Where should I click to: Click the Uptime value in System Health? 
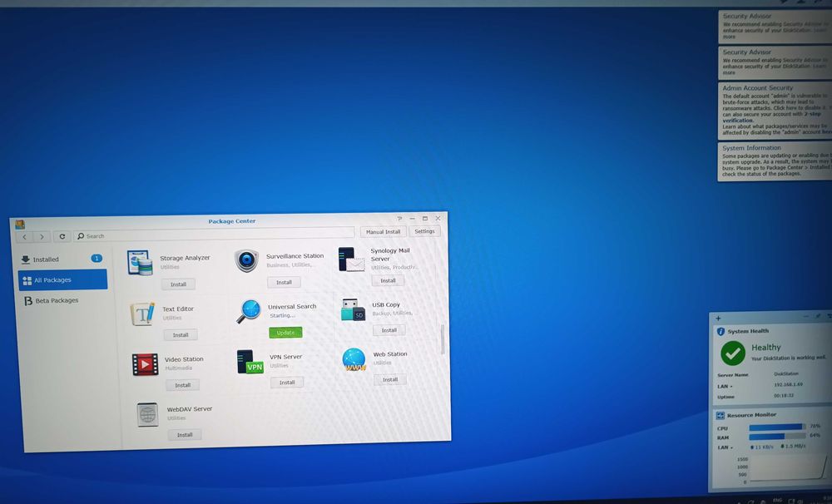pyautogui.click(x=784, y=395)
